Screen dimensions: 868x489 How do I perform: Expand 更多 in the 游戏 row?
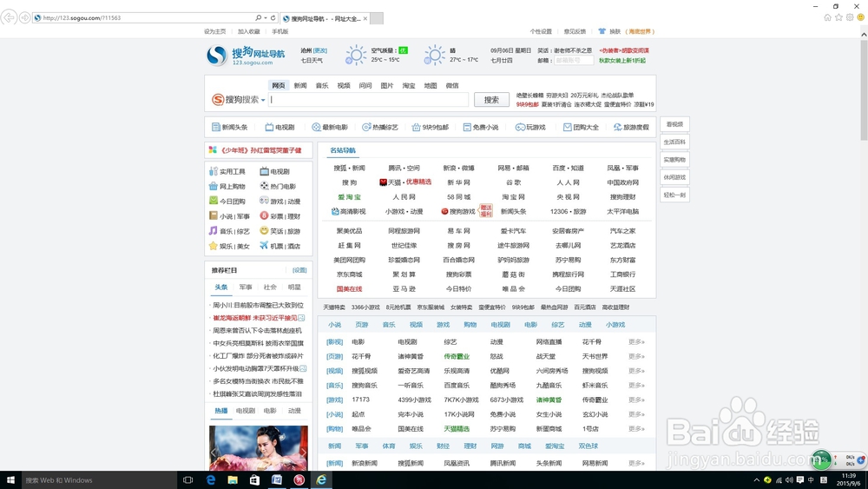(x=636, y=400)
